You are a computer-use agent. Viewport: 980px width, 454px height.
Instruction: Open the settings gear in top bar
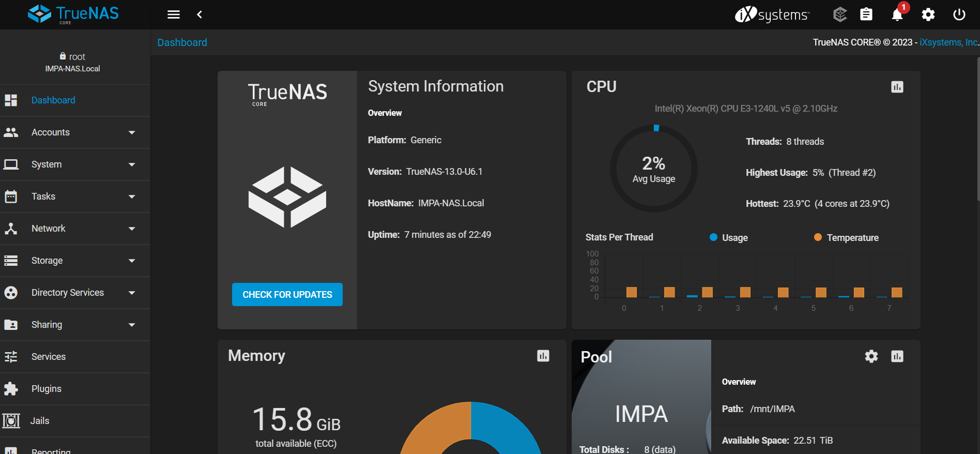tap(928, 14)
